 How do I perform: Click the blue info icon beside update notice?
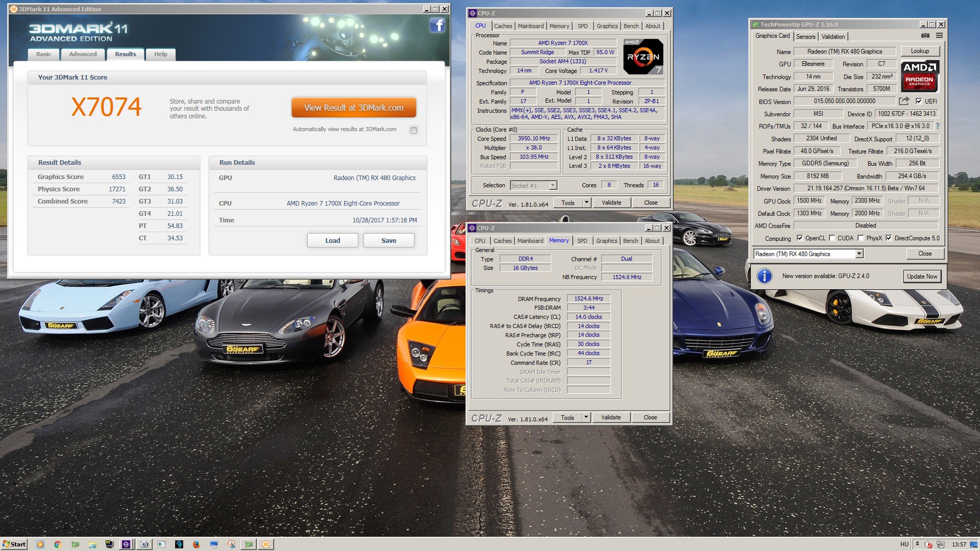click(x=764, y=276)
